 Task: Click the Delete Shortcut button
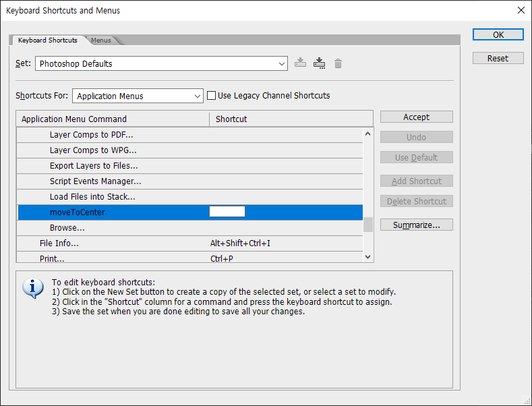[x=416, y=201]
